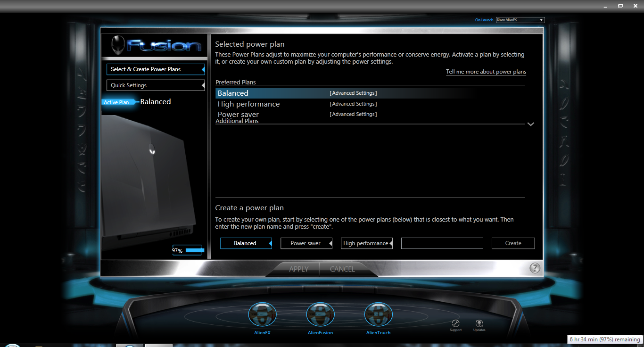Click the APPLY button
The height and width of the screenshot is (347, 644).
[x=298, y=269]
